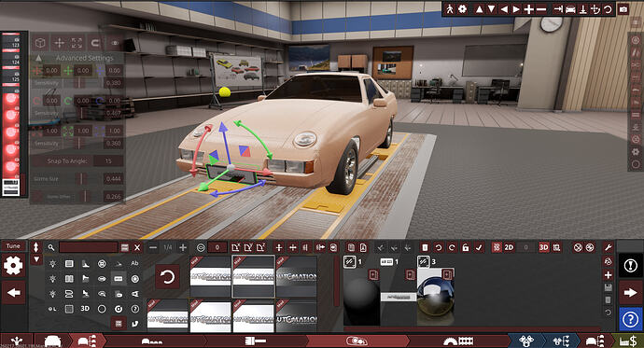The height and width of the screenshot is (348, 644).
Task: Click the fixture reset rotate button
Action: click(167, 277)
